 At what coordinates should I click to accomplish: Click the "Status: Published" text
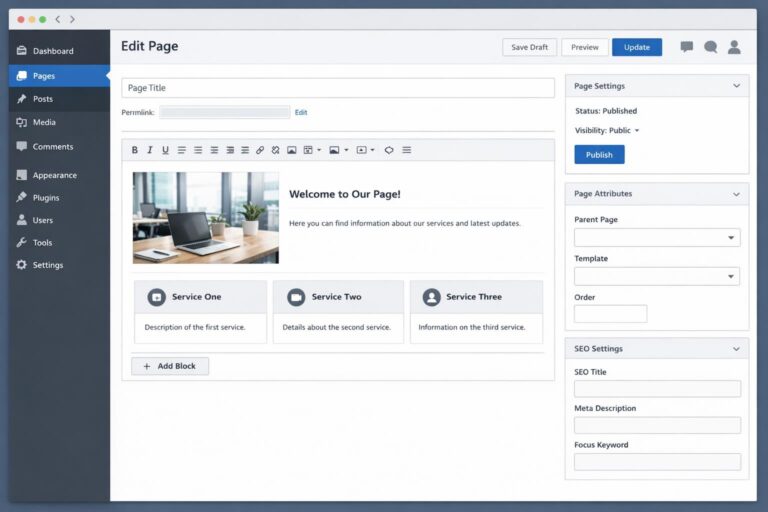click(x=606, y=111)
